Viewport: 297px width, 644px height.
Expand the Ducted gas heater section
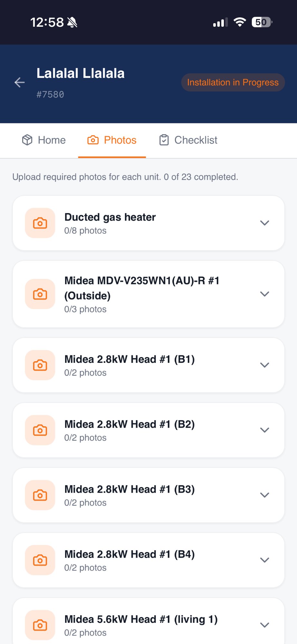[x=264, y=223]
